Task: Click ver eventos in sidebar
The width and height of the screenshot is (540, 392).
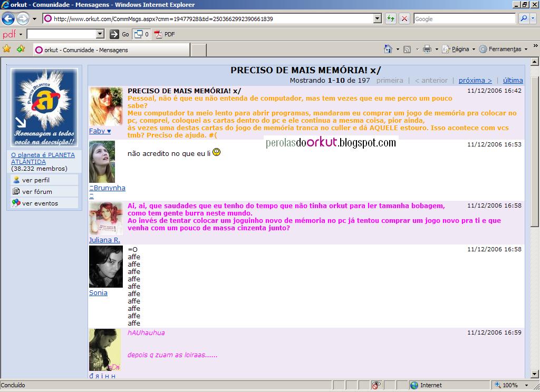Action: pos(40,203)
